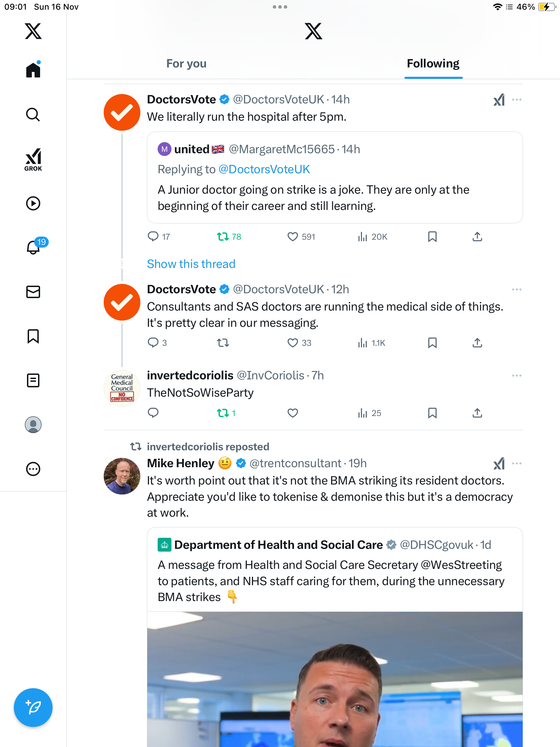This screenshot has width=560, height=747.
Task: Undo repost on TheNotSoWiseParty post
Action: point(223,413)
